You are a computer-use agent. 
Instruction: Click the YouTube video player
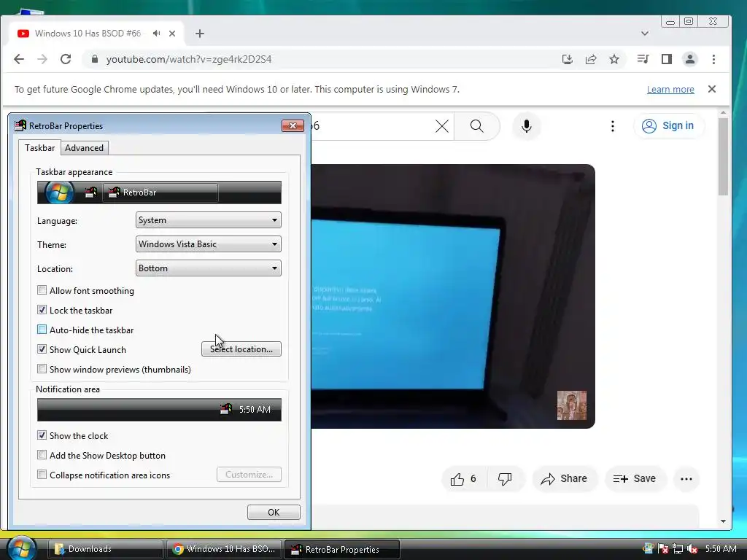pos(453,296)
